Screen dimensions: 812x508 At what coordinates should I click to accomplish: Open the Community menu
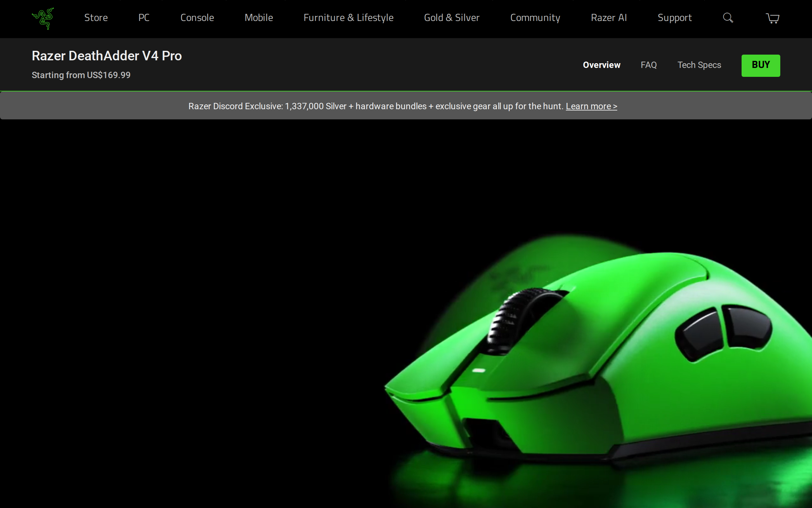pyautogui.click(x=535, y=17)
